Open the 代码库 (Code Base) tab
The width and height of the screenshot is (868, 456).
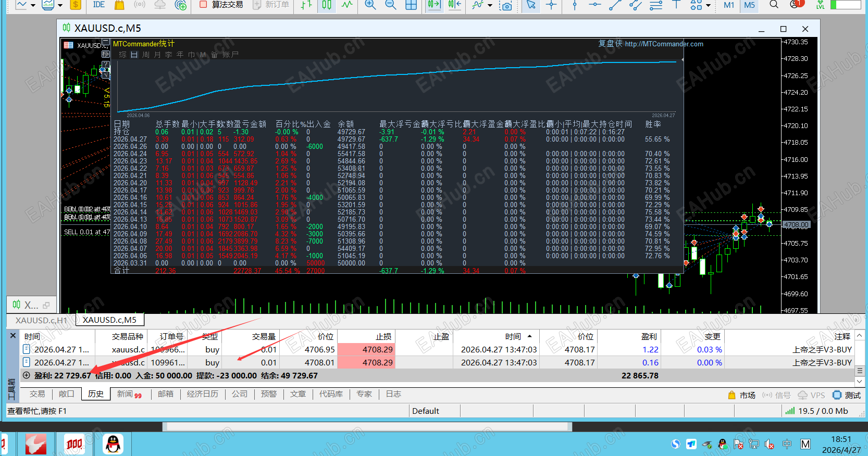point(331,394)
